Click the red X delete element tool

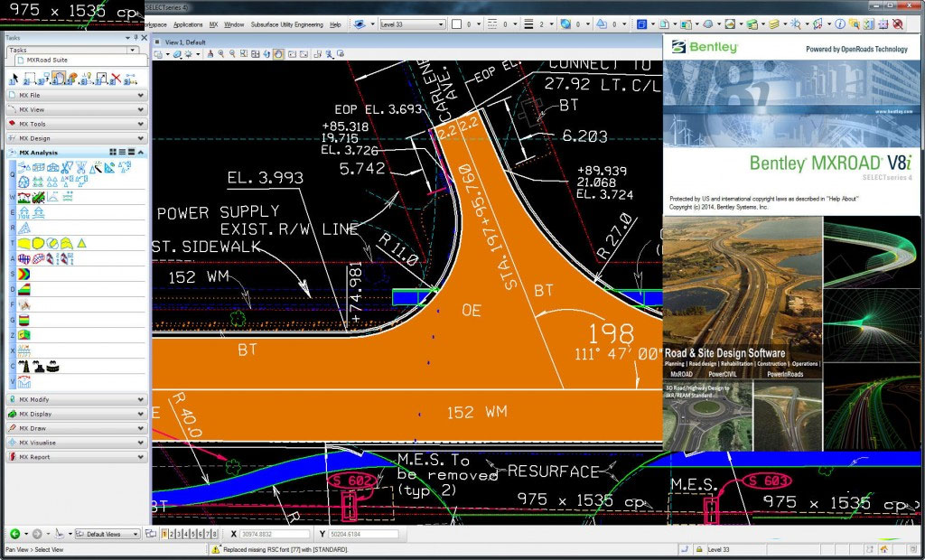click(117, 78)
